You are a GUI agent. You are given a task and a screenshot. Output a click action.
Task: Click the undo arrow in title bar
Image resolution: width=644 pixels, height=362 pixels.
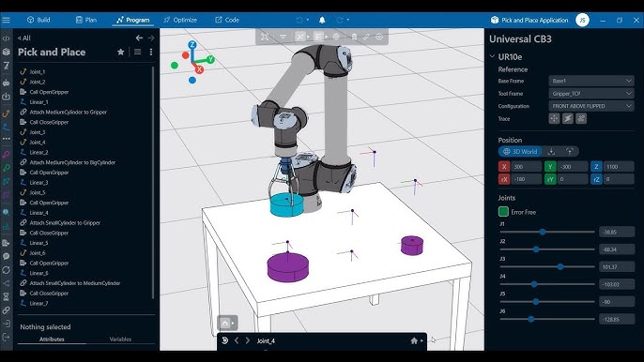tap(299, 20)
